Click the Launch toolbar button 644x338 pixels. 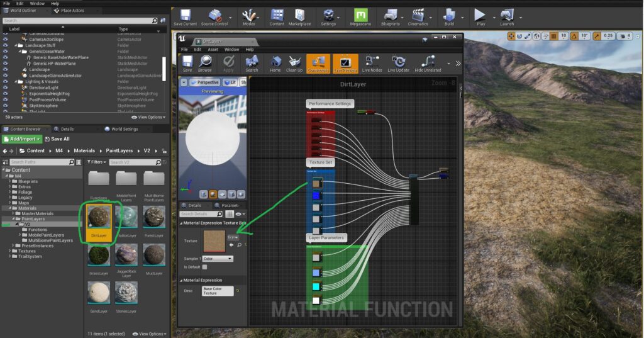[x=507, y=18]
